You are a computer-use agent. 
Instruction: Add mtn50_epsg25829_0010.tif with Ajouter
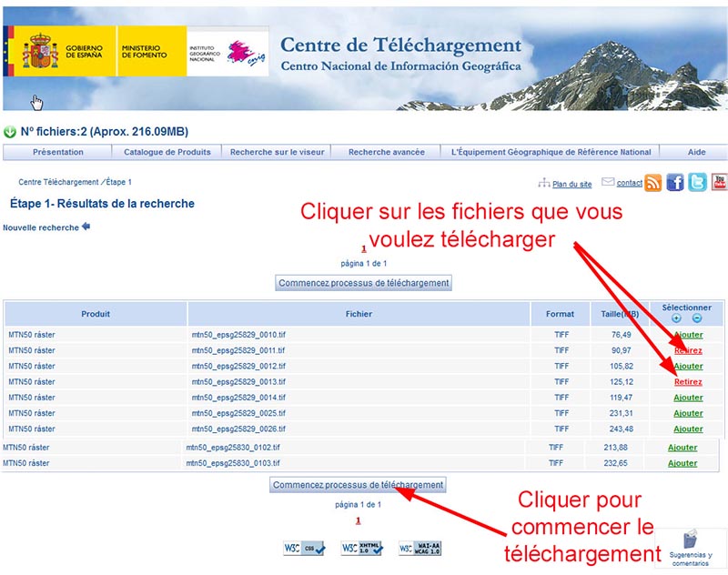click(x=688, y=335)
